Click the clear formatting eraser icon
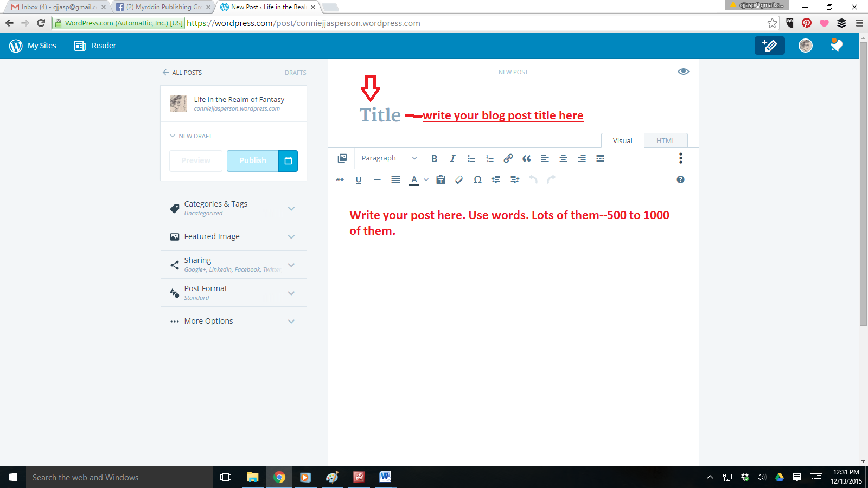The image size is (868, 488). (x=459, y=180)
